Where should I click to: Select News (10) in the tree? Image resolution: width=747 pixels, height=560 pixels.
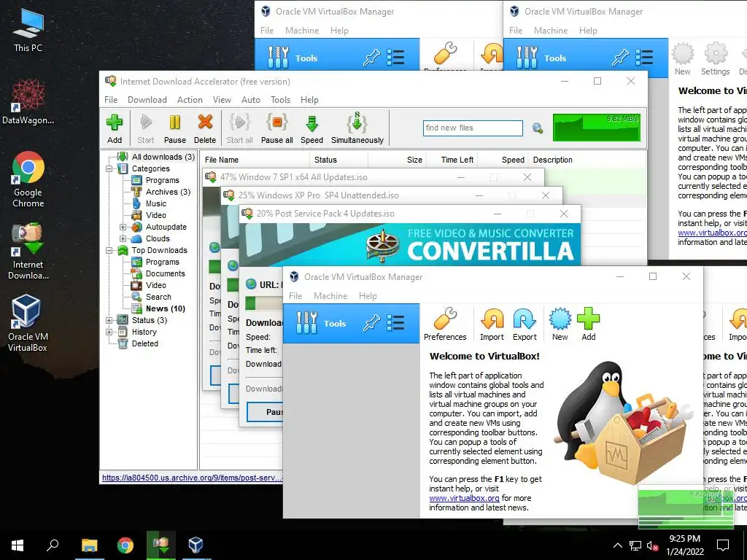pyautogui.click(x=166, y=308)
